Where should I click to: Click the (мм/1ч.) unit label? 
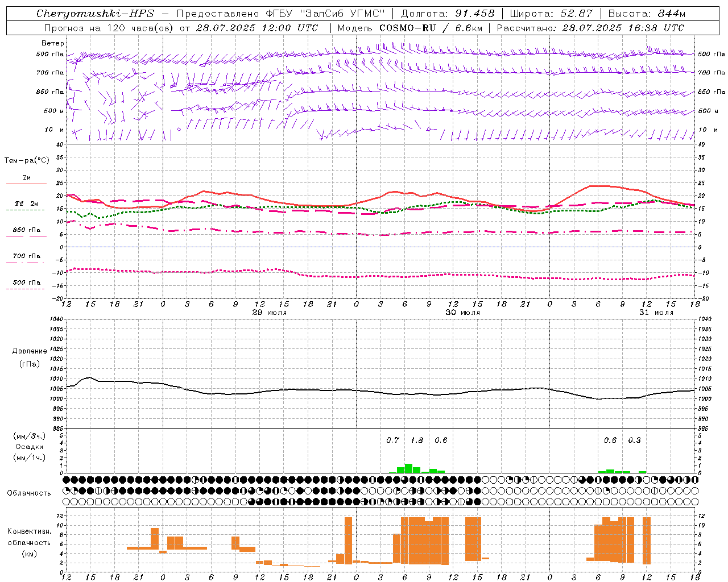tap(30, 458)
